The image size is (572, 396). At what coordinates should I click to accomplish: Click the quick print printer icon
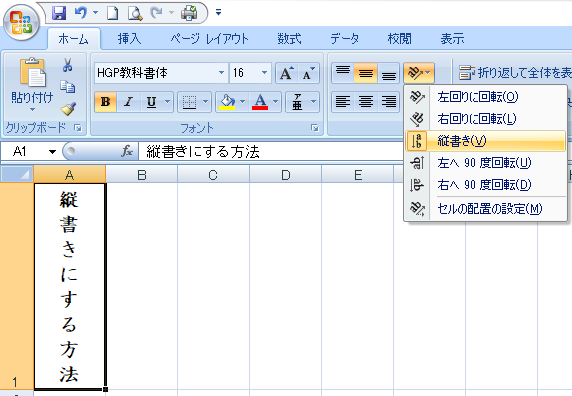(x=189, y=13)
